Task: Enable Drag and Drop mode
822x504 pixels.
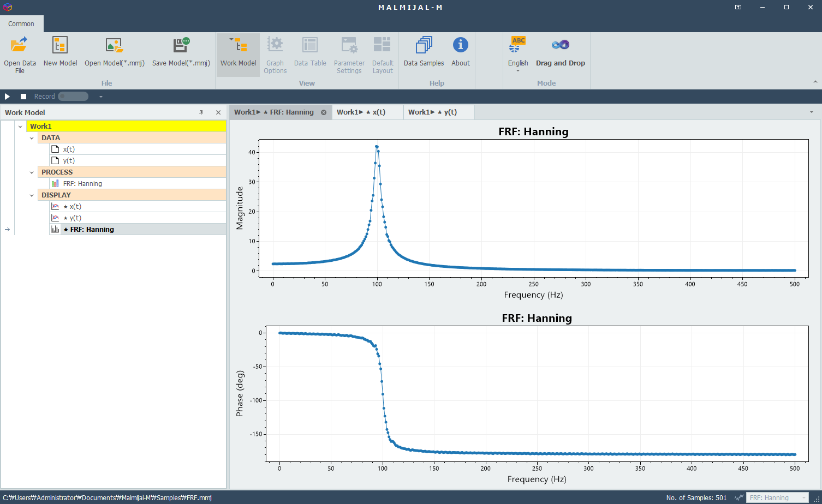Action: point(561,52)
